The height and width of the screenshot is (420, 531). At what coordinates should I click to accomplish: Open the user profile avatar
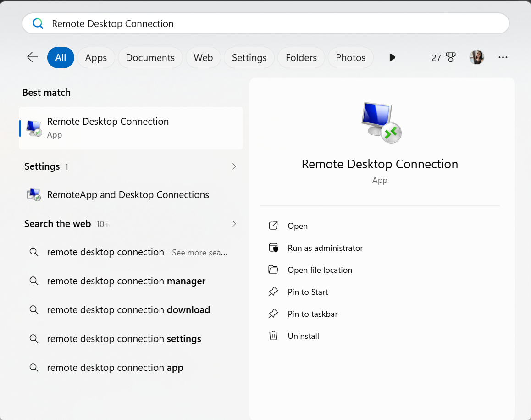click(477, 57)
